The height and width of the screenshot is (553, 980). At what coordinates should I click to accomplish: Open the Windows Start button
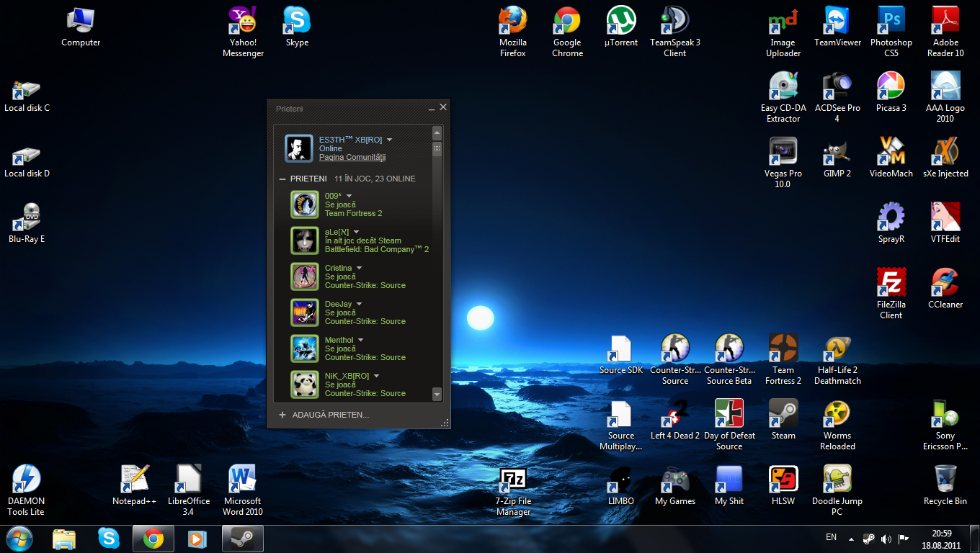coord(18,539)
